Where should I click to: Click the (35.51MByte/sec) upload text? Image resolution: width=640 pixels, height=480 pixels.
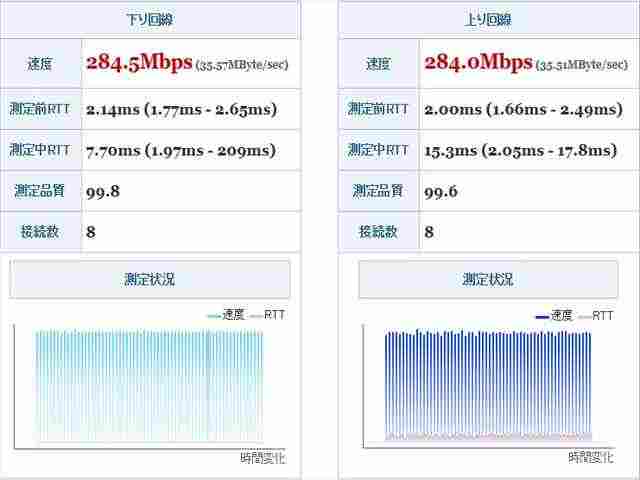pos(582,65)
